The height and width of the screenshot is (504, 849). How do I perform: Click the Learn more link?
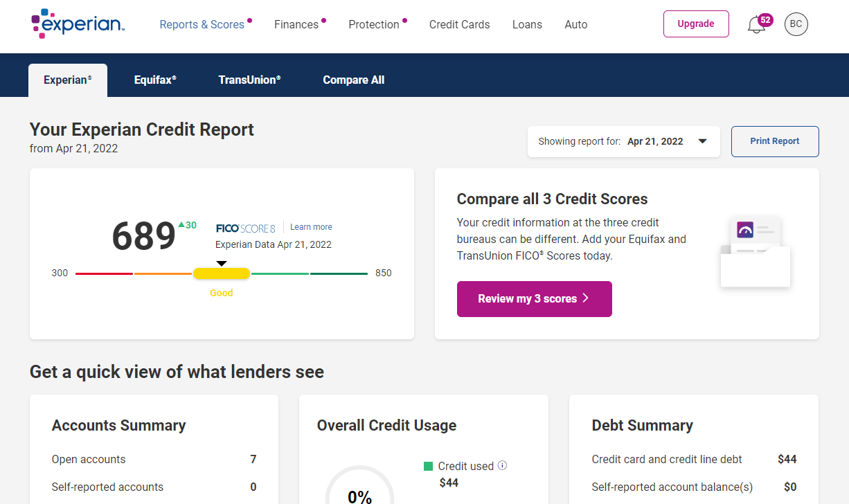[311, 227]
